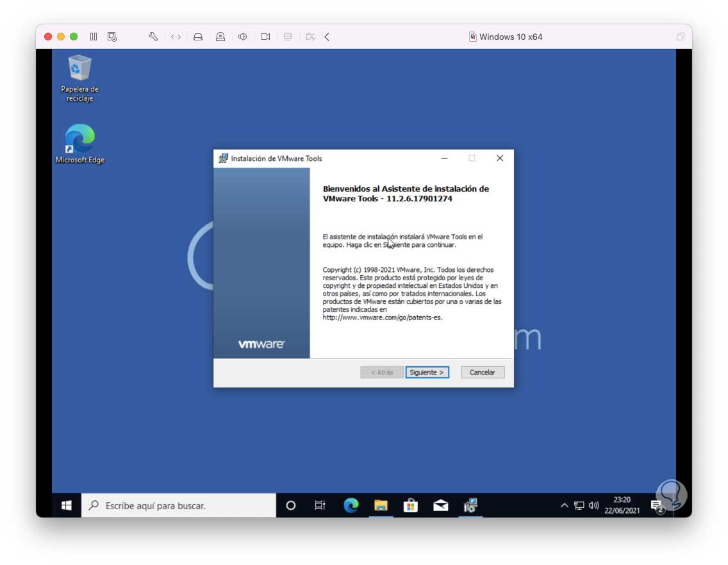The image size is (728, 565).
Task: Close the Instalación de VMware Tools dialog
Action: 500,158
